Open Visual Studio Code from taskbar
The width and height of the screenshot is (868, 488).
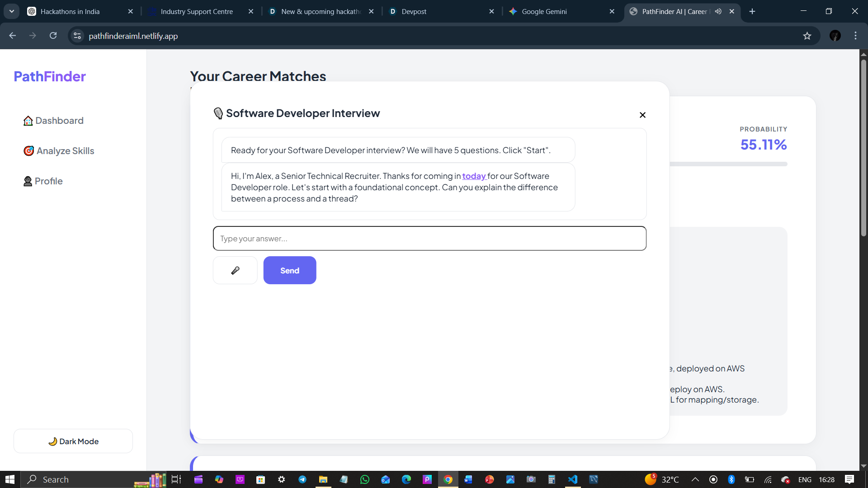coord(573,479)
